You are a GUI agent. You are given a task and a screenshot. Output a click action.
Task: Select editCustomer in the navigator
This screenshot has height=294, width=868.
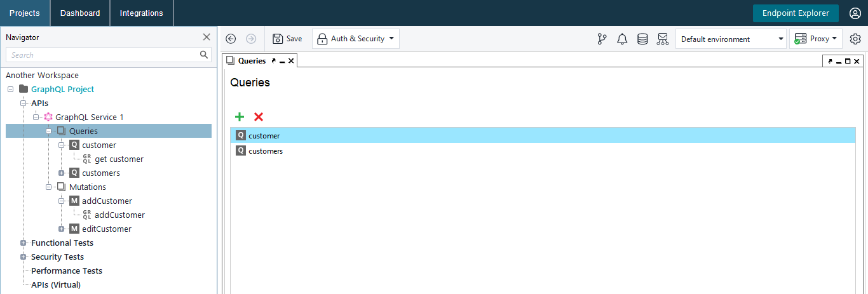pyautogui.click(x=107, y=229)
